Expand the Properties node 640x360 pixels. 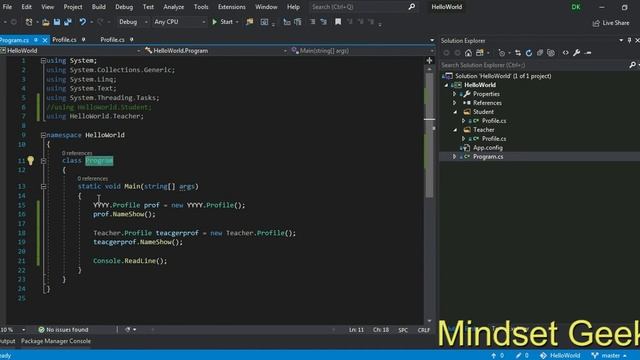click(454, 94)
